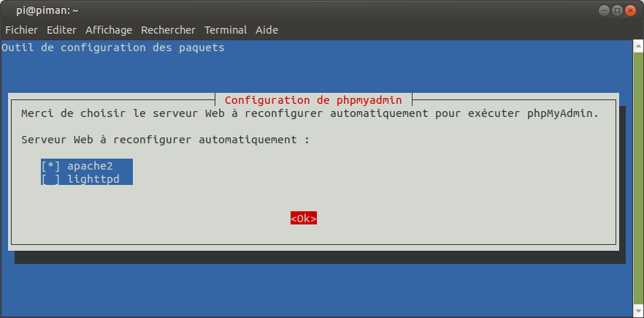This screenshot has width=644, height=318.
Task: Open the Rechercher menu
Action: 168,30
